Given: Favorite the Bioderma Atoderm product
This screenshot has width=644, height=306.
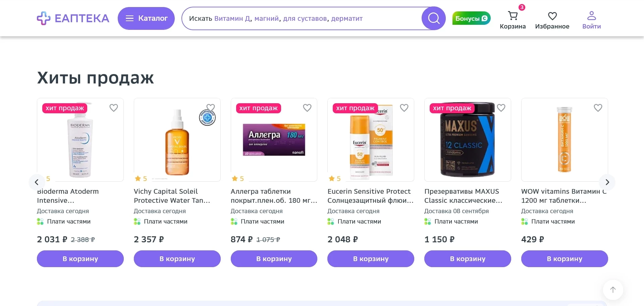Looking at the screenshot, I should [114, 108].
